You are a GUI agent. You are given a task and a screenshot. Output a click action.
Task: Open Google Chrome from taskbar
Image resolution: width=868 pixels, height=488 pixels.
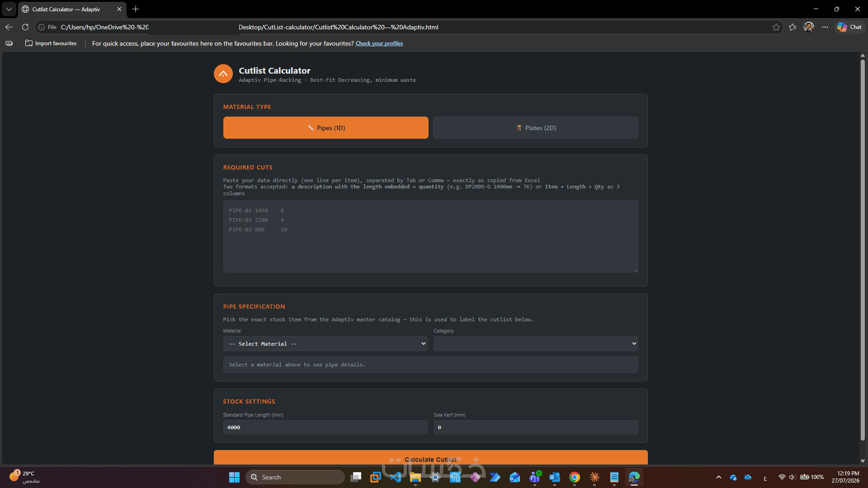click(575, 477)
